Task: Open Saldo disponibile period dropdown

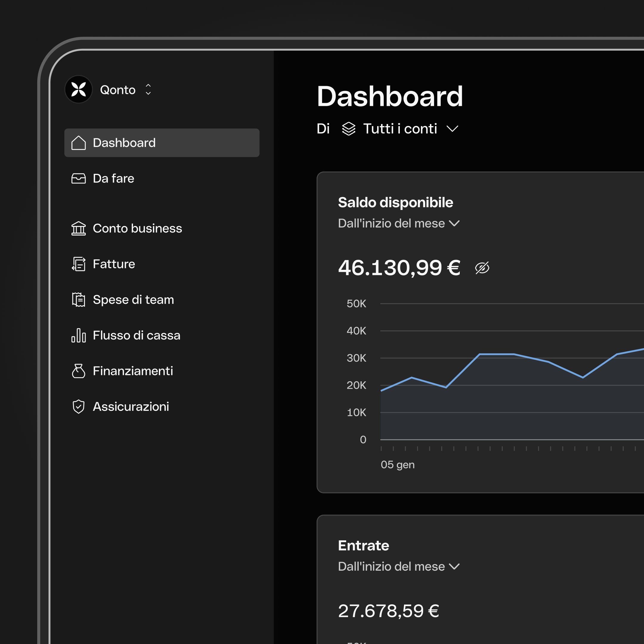Action: tap(399, 223)
